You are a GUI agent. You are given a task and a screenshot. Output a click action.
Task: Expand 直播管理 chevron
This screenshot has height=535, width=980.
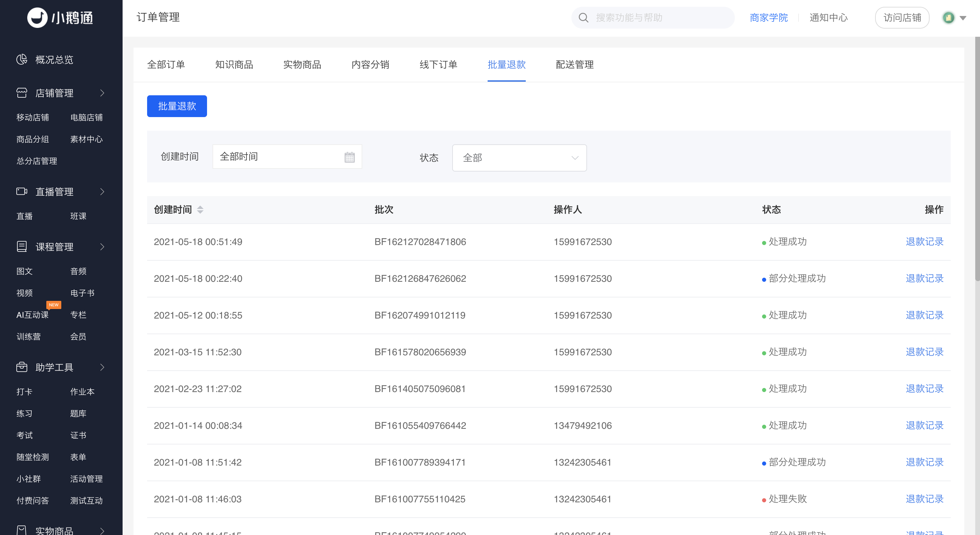102,191
